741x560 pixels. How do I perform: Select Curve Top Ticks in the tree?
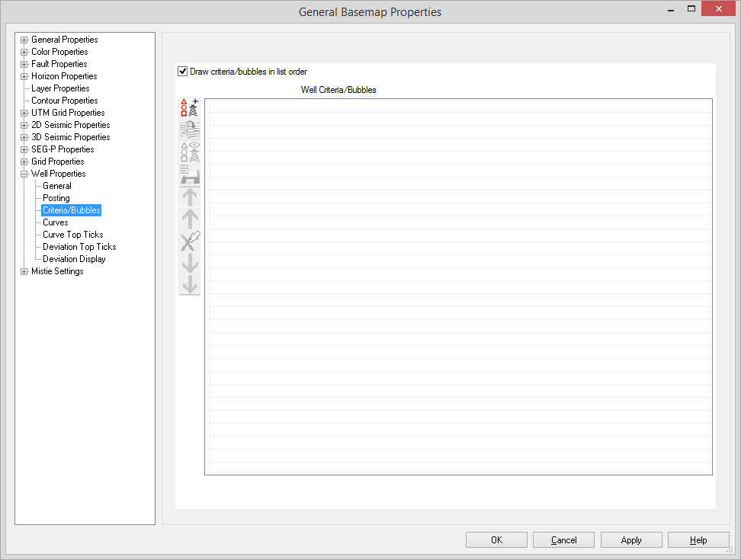(x=72, y=235)
